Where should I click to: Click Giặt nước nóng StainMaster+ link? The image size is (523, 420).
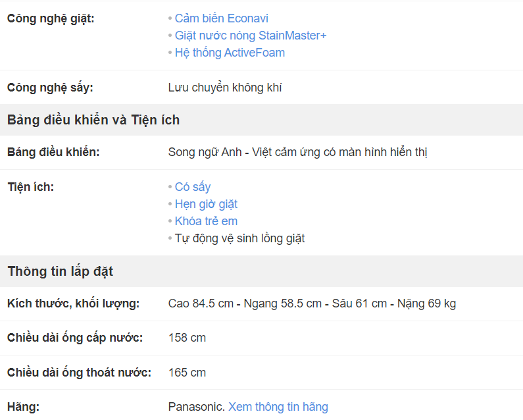(x=251, y=36)
